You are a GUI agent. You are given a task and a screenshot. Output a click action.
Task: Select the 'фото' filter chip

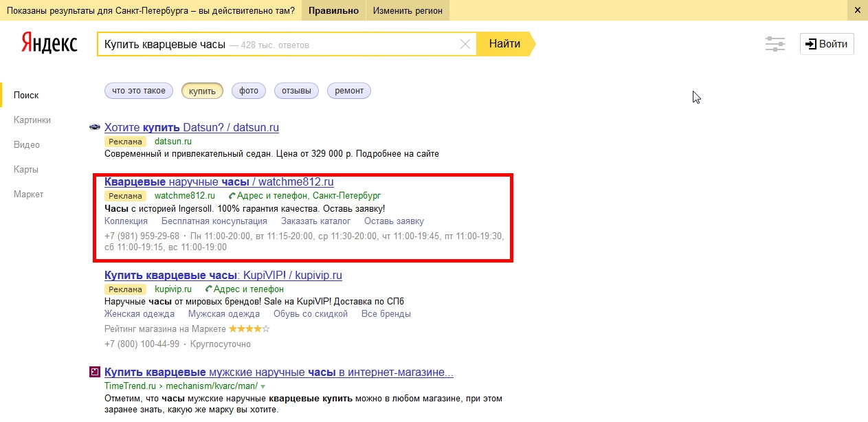[x=249, y=91]
